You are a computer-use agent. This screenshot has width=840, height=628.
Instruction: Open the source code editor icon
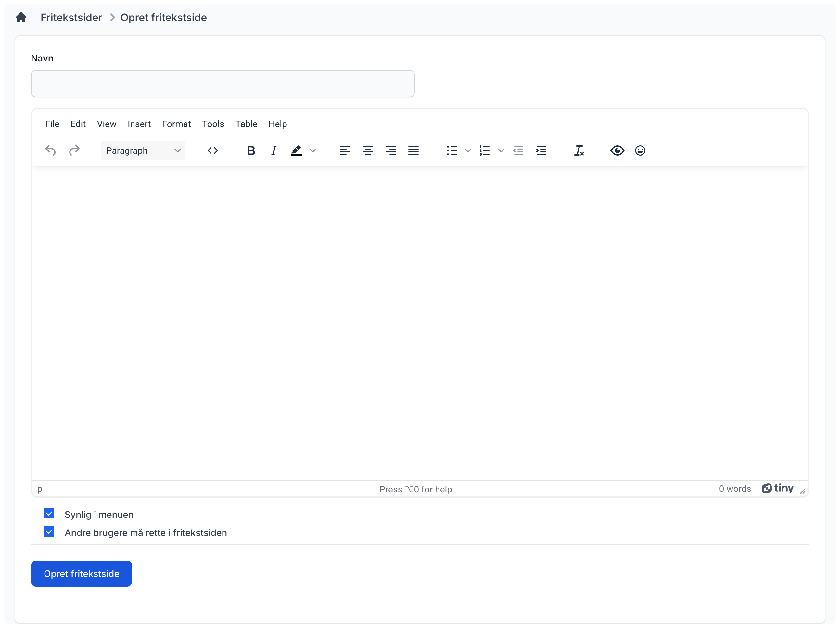pyautogui.click(x=213, y=150)
